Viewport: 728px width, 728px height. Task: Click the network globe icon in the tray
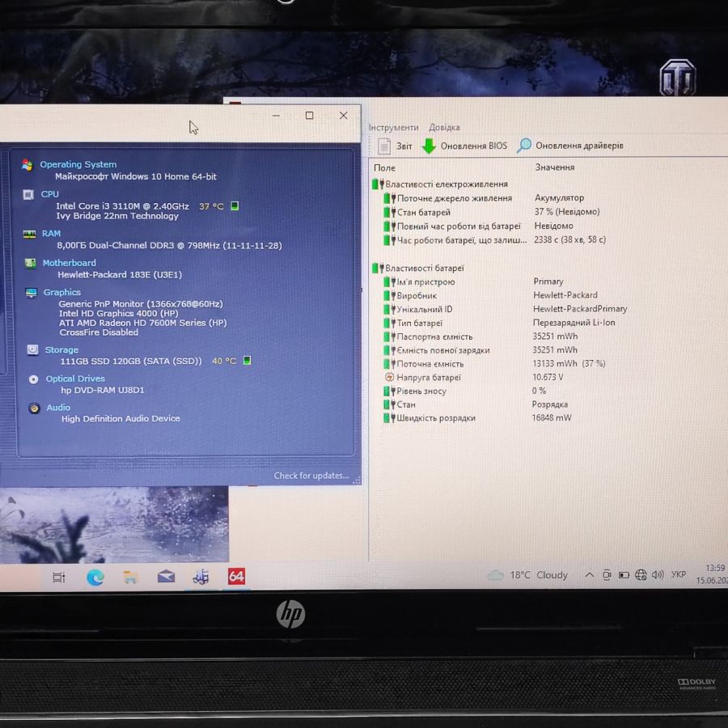click(x=641, y=575)
